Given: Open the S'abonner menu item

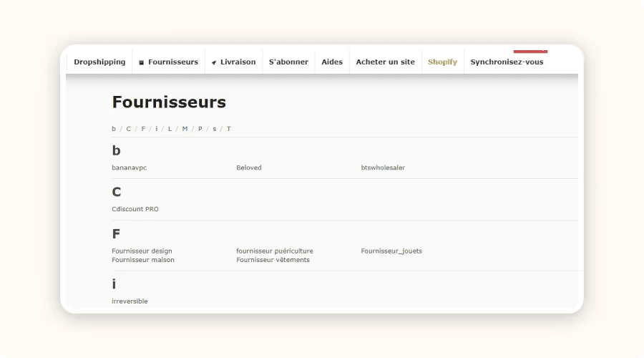Looking at the screenshot, I should coord(288,62).
